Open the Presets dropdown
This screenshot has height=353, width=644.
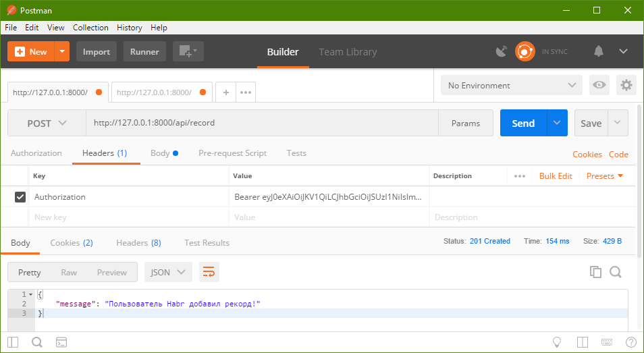[605, 176]
